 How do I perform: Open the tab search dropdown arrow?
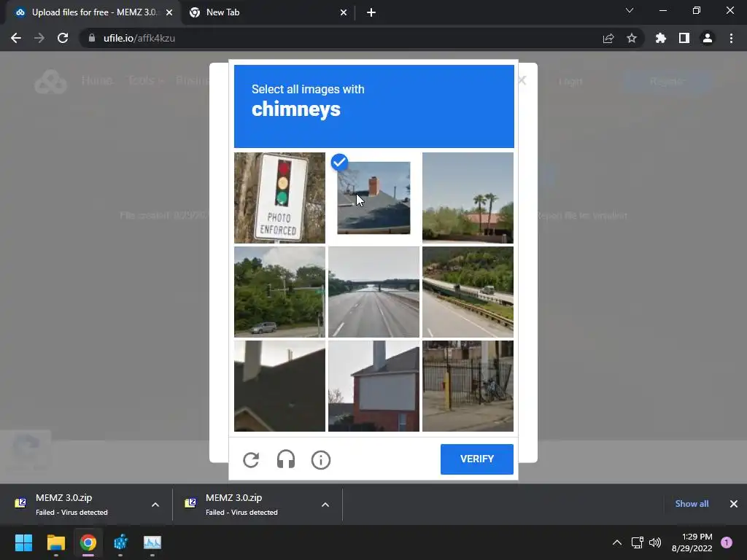point(630,10)
